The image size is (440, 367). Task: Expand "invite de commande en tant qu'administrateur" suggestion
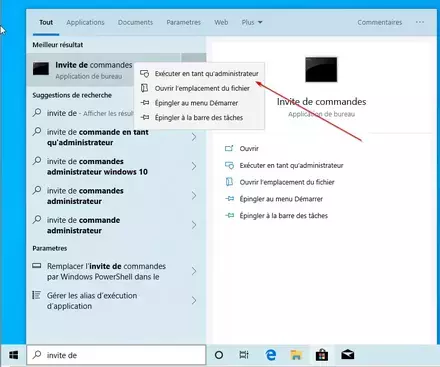194,137
